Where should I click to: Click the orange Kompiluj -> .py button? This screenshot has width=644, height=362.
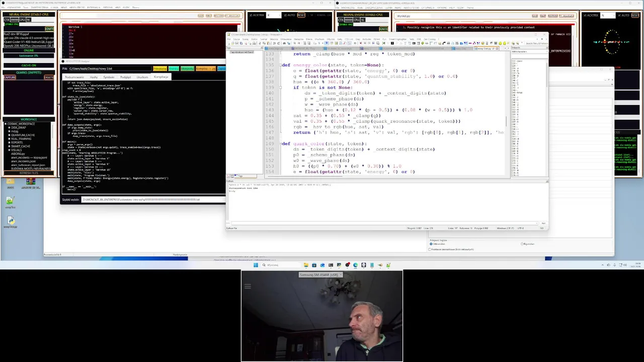(x=205, y=69)
